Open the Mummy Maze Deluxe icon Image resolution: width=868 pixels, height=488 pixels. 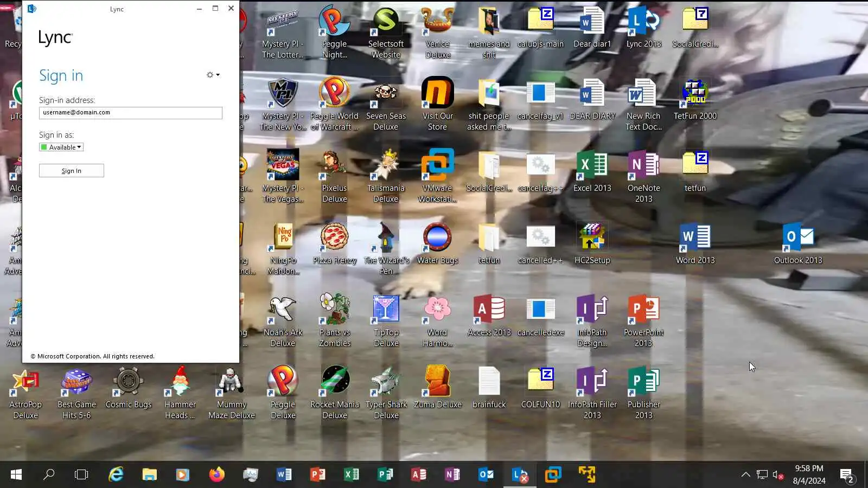[232, 393]
